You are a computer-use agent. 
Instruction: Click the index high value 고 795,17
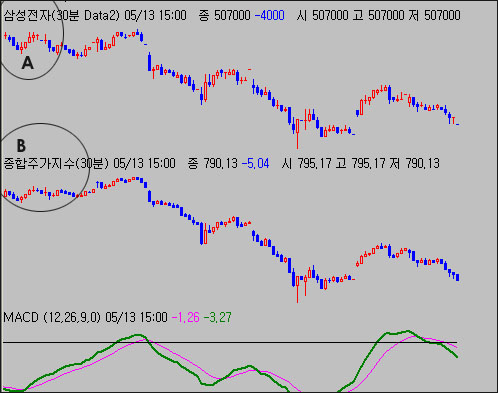(360, 164)
